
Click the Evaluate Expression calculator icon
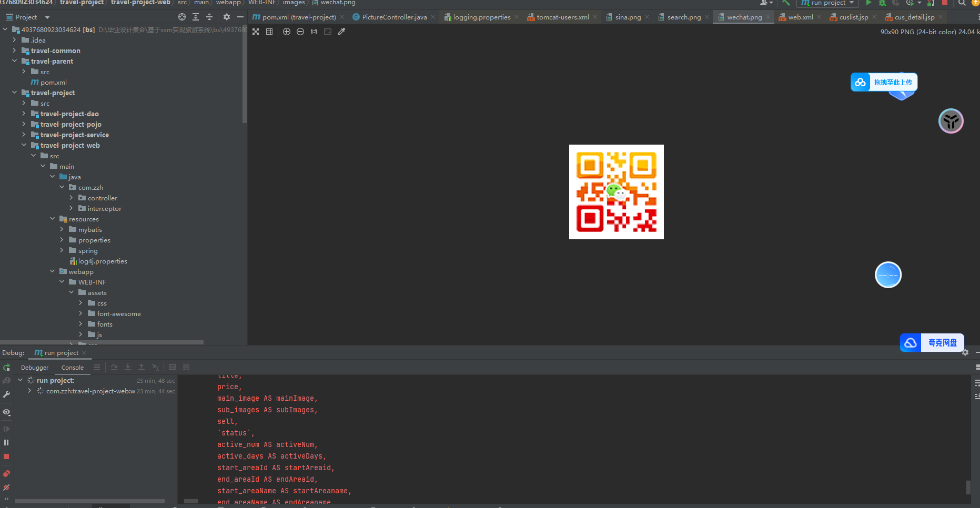pos(173,367)
